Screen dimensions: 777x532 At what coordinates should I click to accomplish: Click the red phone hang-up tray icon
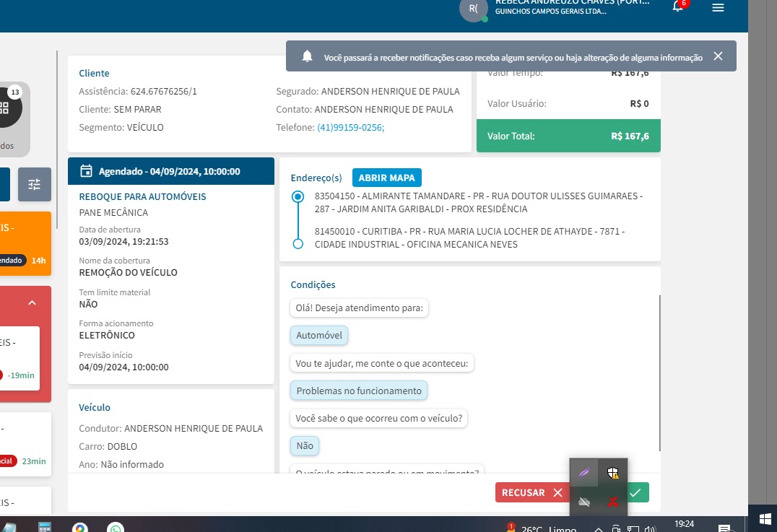[613, 502]
